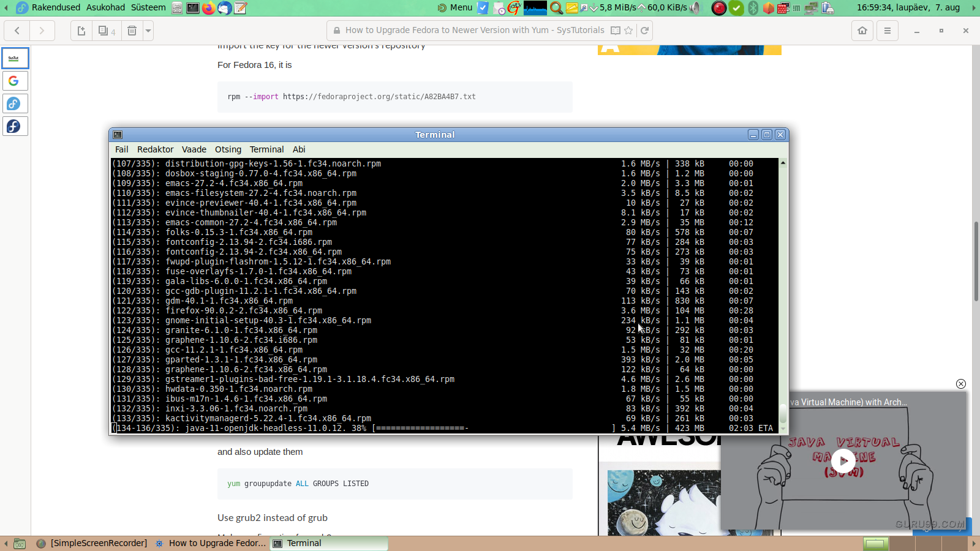The image size is (980, 551).
Task: Click the browser forward arrow
Action: (x=42, y=31)
